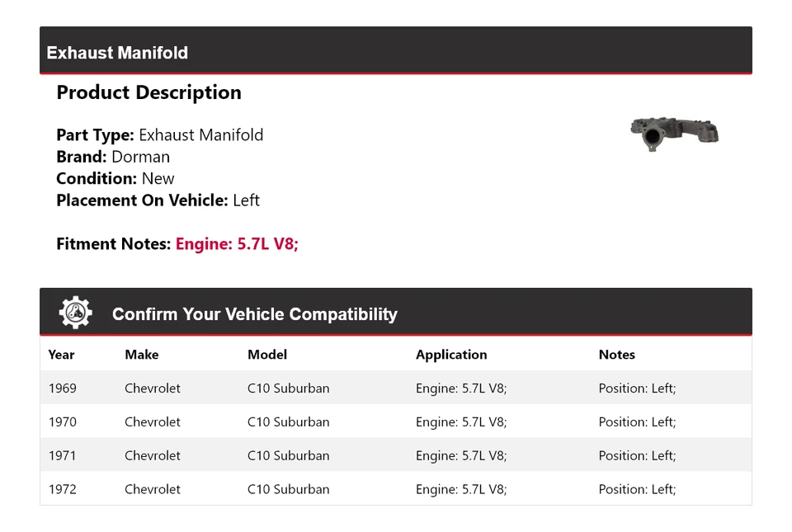
Task: Click the gear compatibility icon
Action: pyautogui.click(x=75, y=313)
